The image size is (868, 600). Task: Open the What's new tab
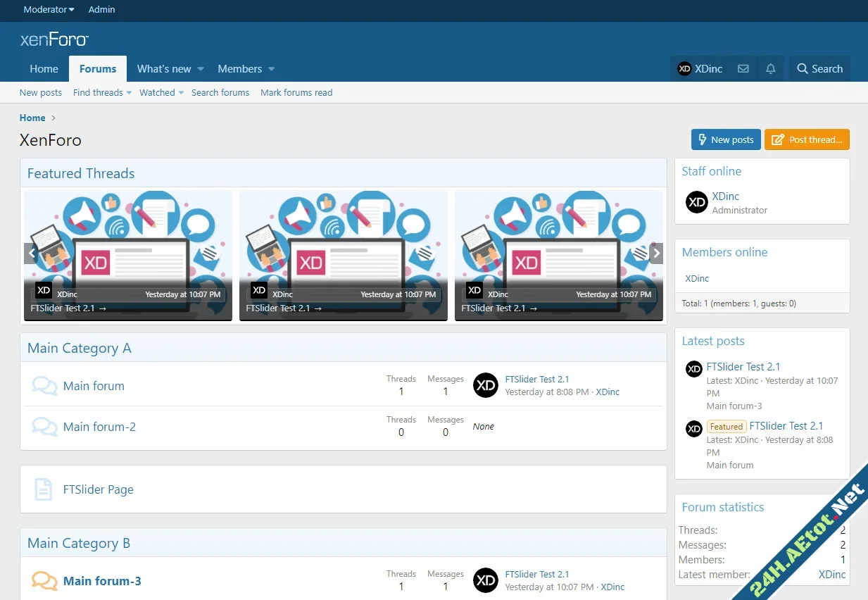[164, 69]
